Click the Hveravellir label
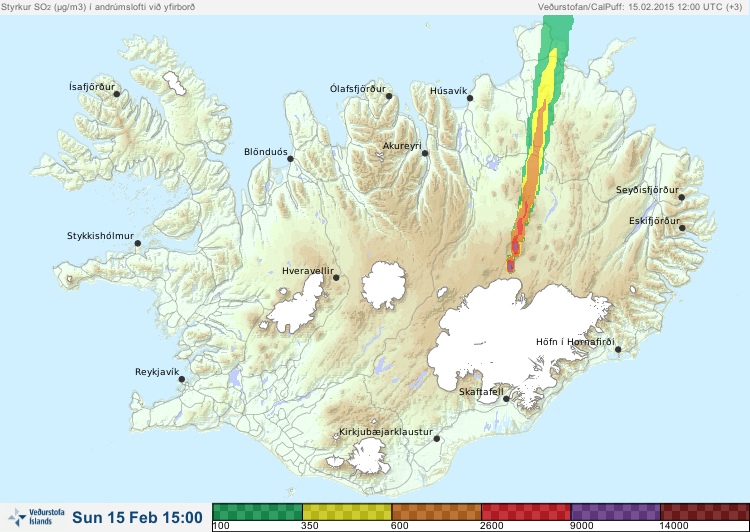The width and height of the screenshot is (750, 532). [x=308, y=271]
